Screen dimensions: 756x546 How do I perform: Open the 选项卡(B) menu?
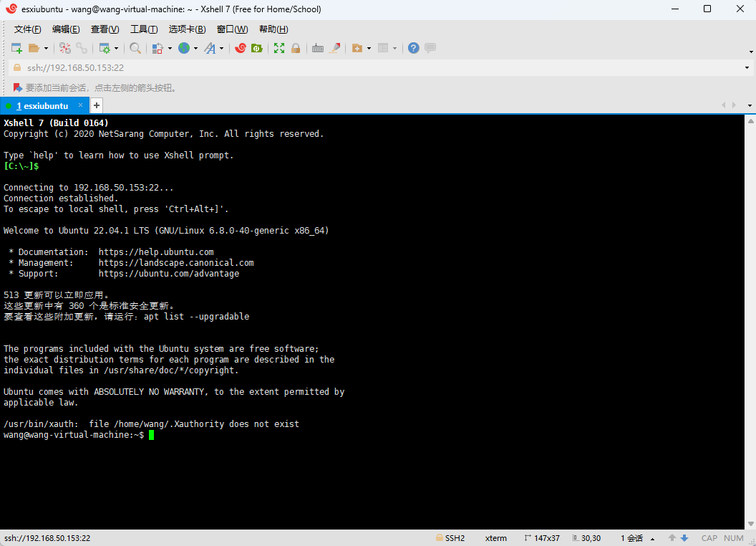[187, 29]
